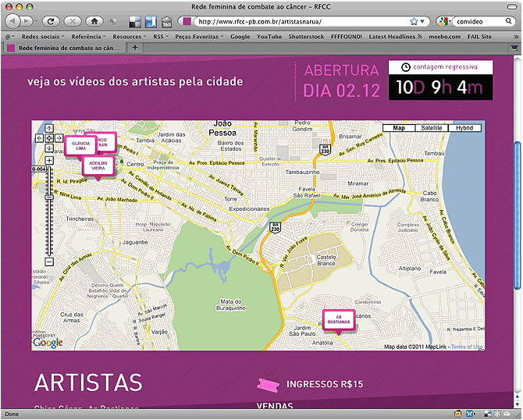Open the Chico César map marker

106,142
